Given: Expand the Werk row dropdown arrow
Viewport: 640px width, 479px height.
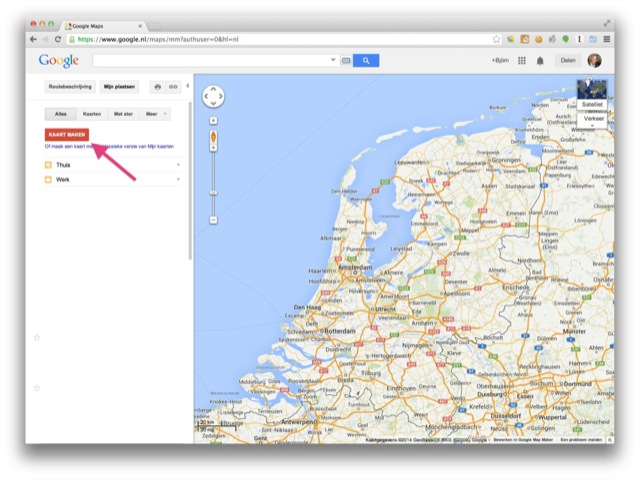Looking at the screenshot, I should coord(178,180).
